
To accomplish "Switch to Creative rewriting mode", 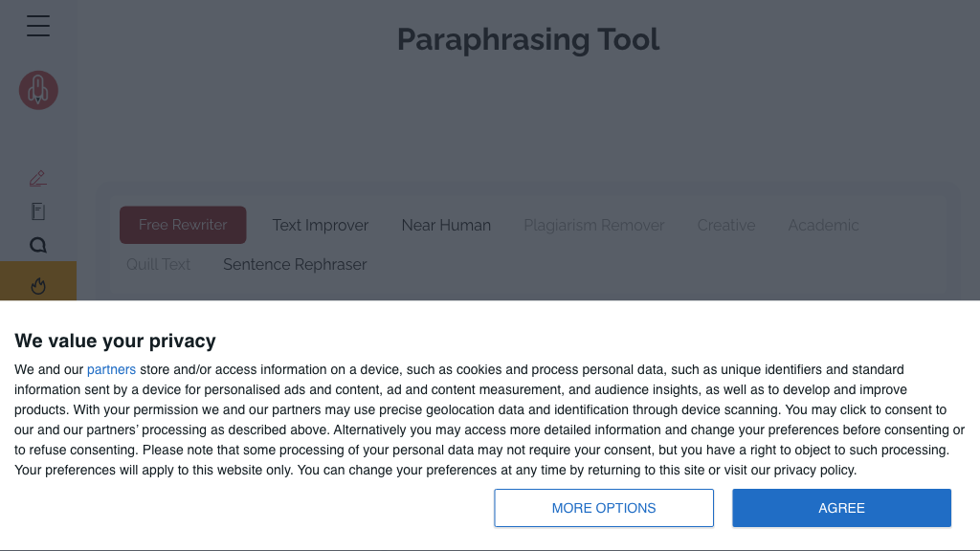I will point(725,225).
